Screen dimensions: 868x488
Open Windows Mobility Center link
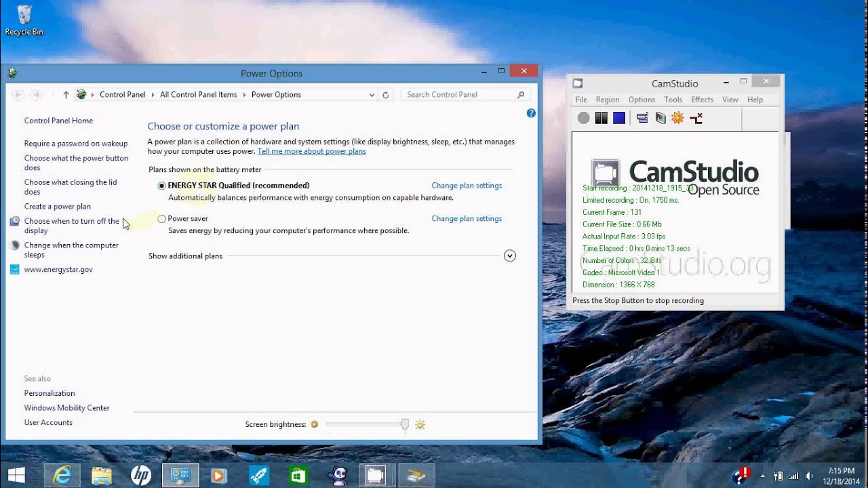click(x=66, y=408)
